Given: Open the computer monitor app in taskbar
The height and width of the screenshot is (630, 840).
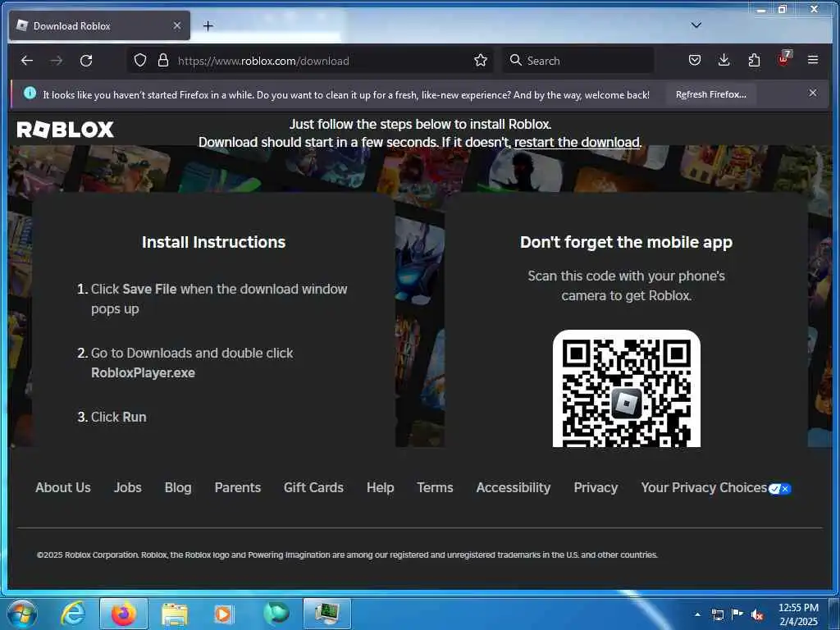Looking at the screenshot, I should click(326, 614).
